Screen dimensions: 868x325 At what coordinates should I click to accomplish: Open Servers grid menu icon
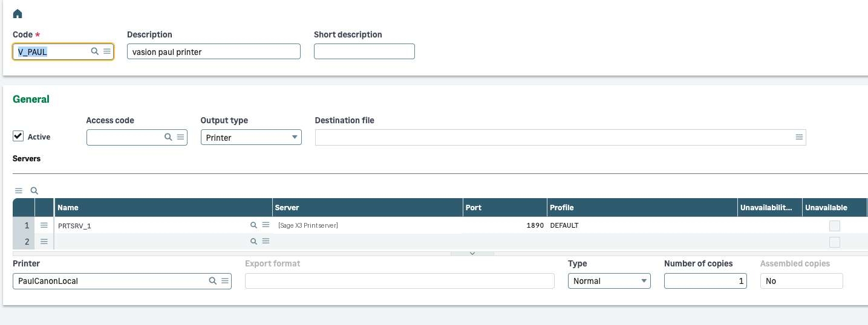click(x=18, y=190)
